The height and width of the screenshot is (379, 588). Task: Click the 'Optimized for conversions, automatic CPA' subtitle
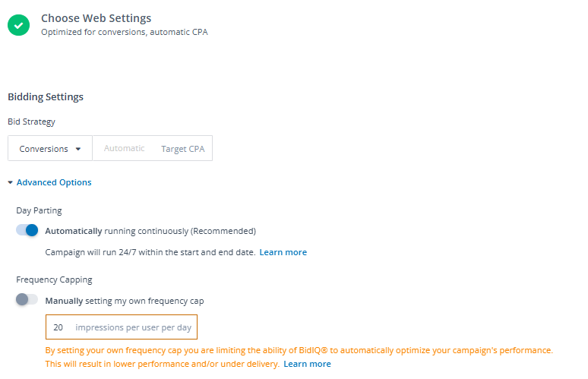click(124, 33)
